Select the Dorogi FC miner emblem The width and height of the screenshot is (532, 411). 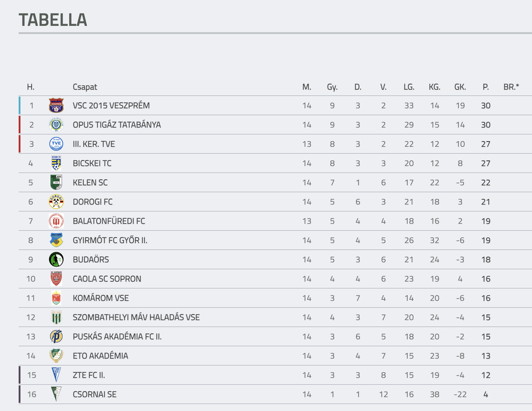[x=56, y=202]
